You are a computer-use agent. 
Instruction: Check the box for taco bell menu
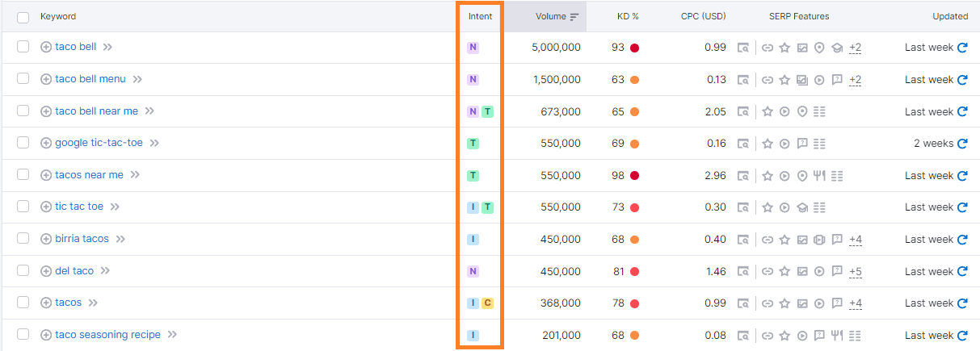pyautogui.click(x=23, y=79)
